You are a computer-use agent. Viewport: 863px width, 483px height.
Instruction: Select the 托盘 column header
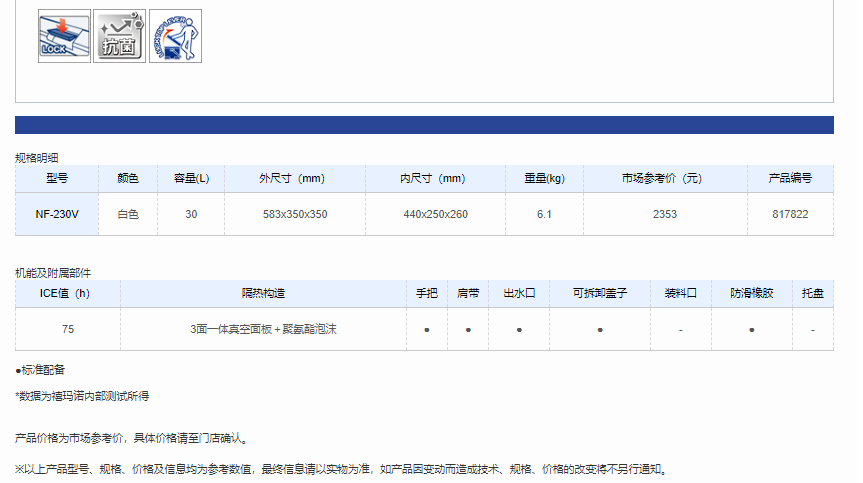coord(813,293)
